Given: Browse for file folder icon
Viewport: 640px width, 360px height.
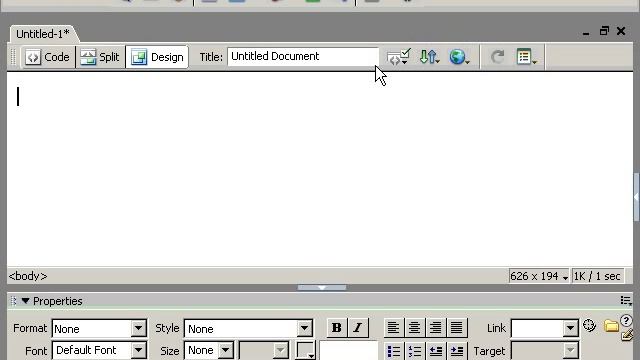Looking at the screenshot, I should tap(611, 326).
